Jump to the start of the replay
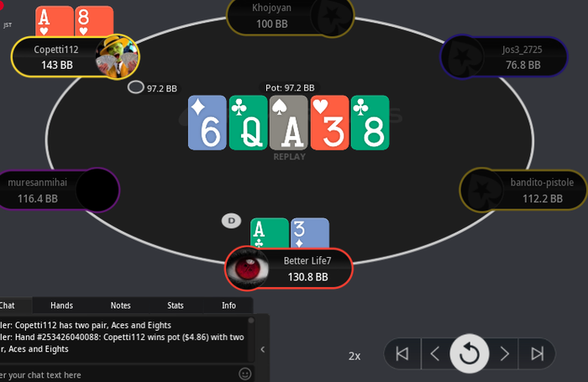The height and width of the screenshot is (382, 588). [x=402, y=354]
